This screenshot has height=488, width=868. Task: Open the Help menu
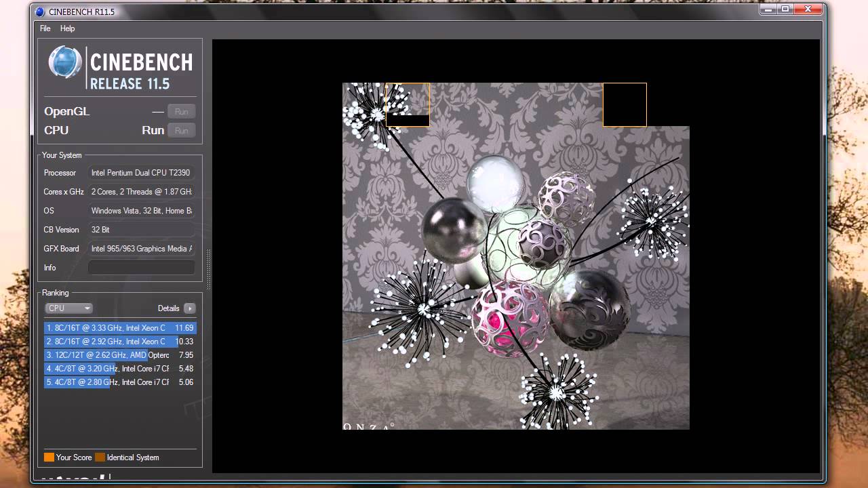click(x=67, y=28)
